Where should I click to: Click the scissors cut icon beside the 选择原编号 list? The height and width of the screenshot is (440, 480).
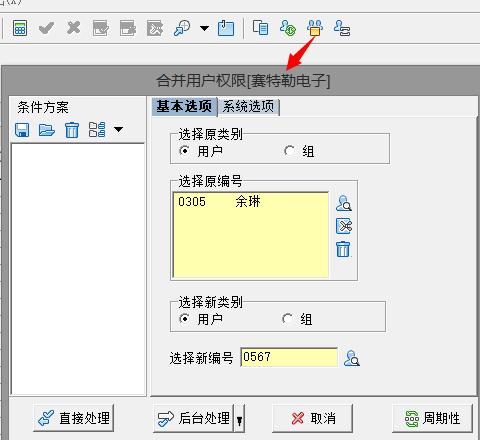[x=344, y=226]
